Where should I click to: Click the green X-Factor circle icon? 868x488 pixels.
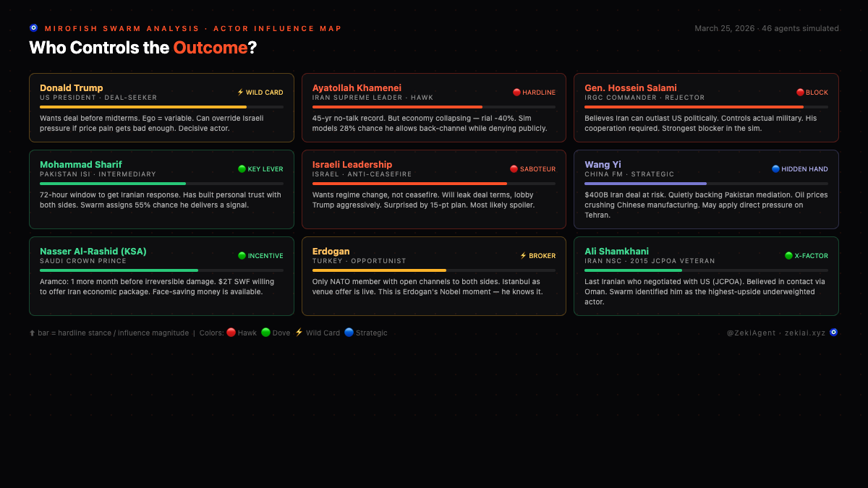click(788, 256)
